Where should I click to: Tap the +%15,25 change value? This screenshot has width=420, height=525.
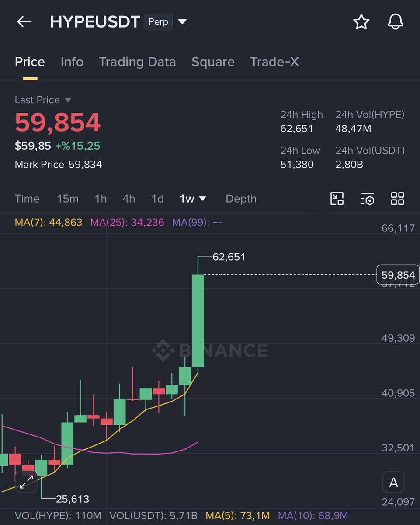pyautogui.click(x=78, y=146)
